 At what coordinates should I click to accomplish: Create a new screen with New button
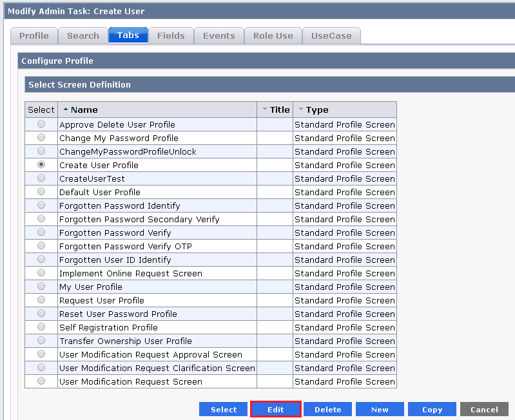click(380, 409)
